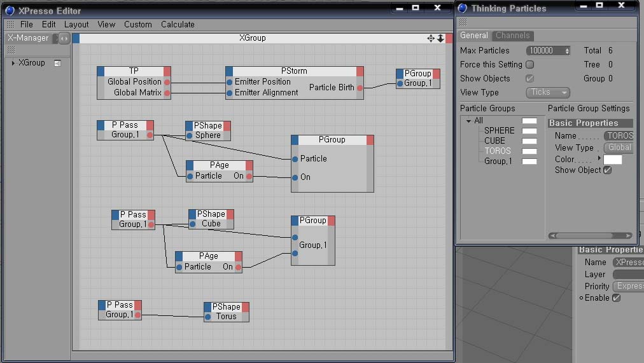Click the TOROS group color swatch
The height and width of the screenshot is (363, 644).
529,151
